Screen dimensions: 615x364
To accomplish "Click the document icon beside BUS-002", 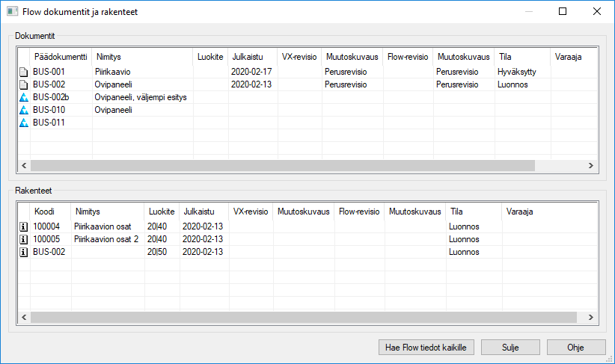I will (x=23, y=84).
